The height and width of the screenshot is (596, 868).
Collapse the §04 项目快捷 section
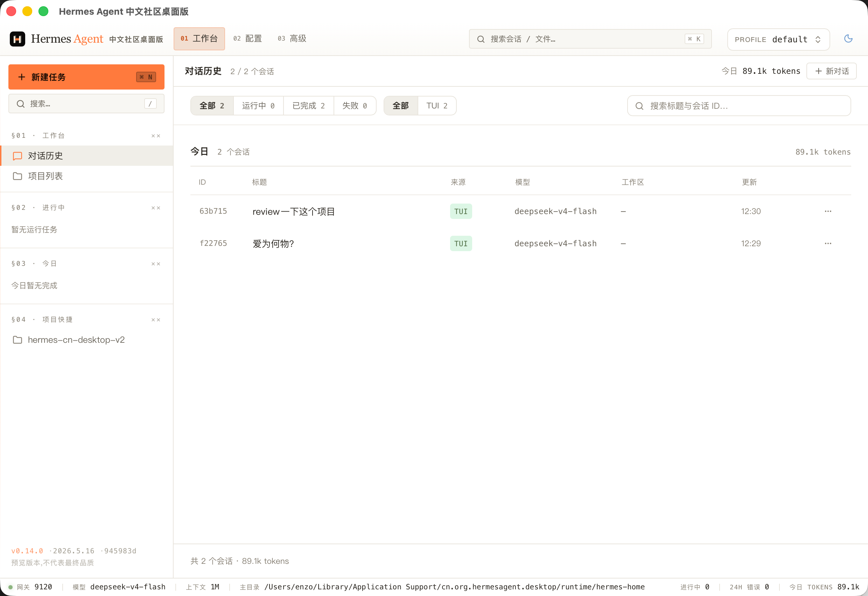[x=156, y=320]
